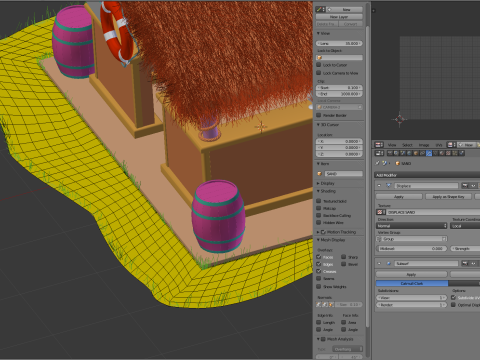Toggle Subsurf modifier viewport eye visibility
Viewport: 480px width, 360px height.
click(x=473, y=263)
